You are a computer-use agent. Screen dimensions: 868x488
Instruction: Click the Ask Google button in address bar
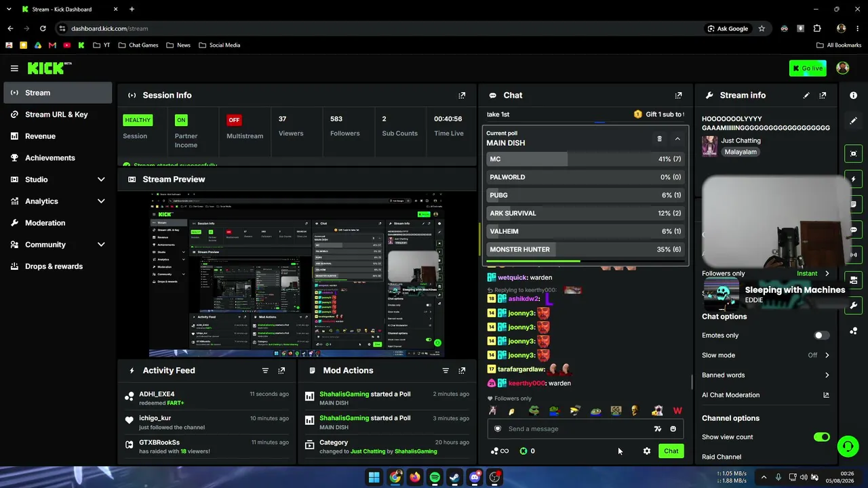[728, 28]
